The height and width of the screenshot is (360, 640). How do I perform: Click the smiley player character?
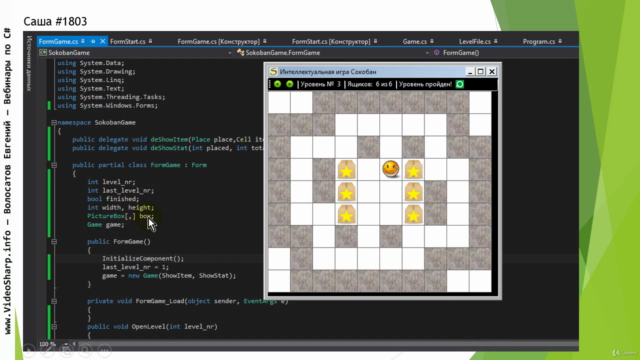(x=391, y=169)
